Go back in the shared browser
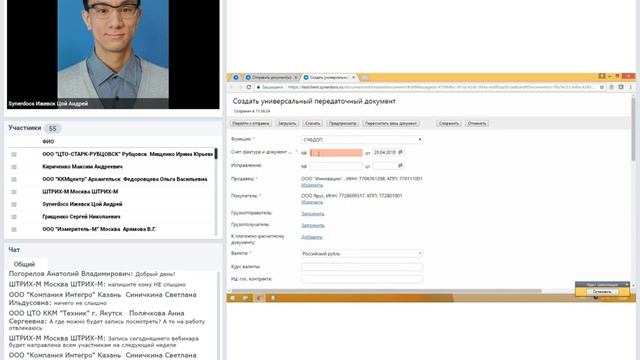640x360 pixels. (x=232, y=87)
